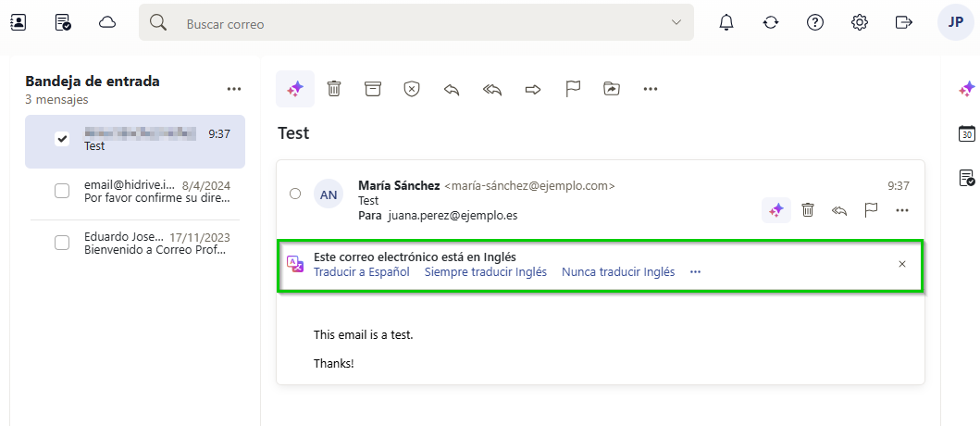Open notifications bell
This screenshot has height=426, width=980.
pos(726,22)
